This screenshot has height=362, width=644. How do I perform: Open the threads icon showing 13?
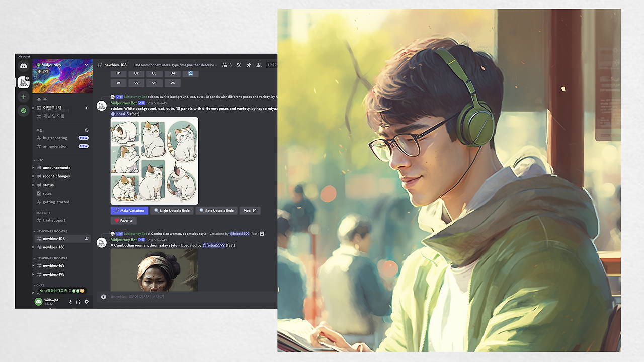coord(226,65)
